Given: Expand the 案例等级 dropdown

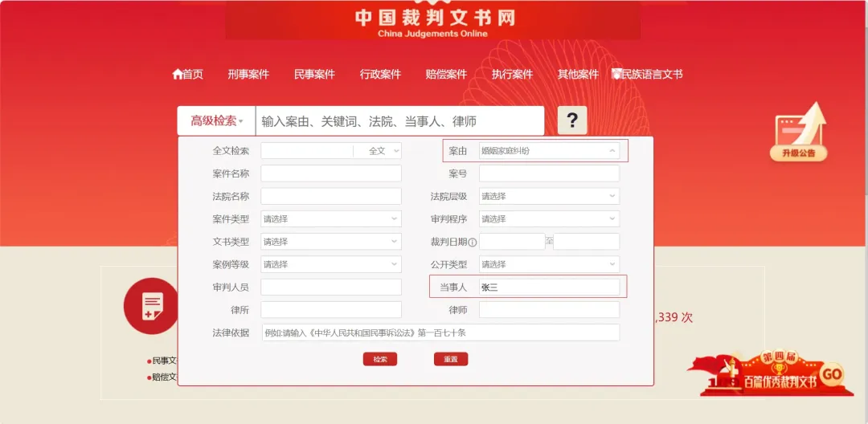Looking at the screenshot, I should pyautogui.click(x=331, y=264).
